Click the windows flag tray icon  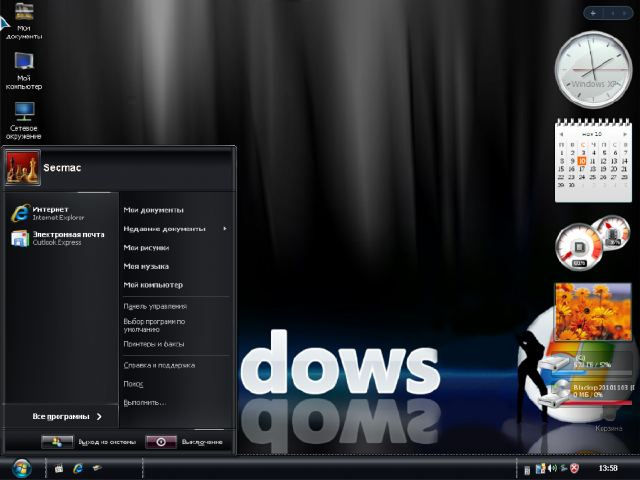coord(540,468)
